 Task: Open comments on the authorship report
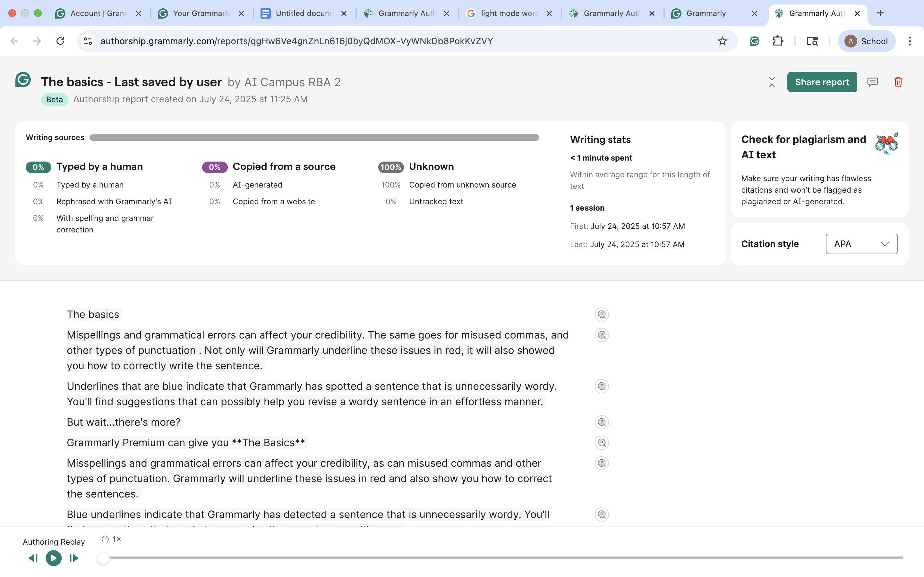873,82
